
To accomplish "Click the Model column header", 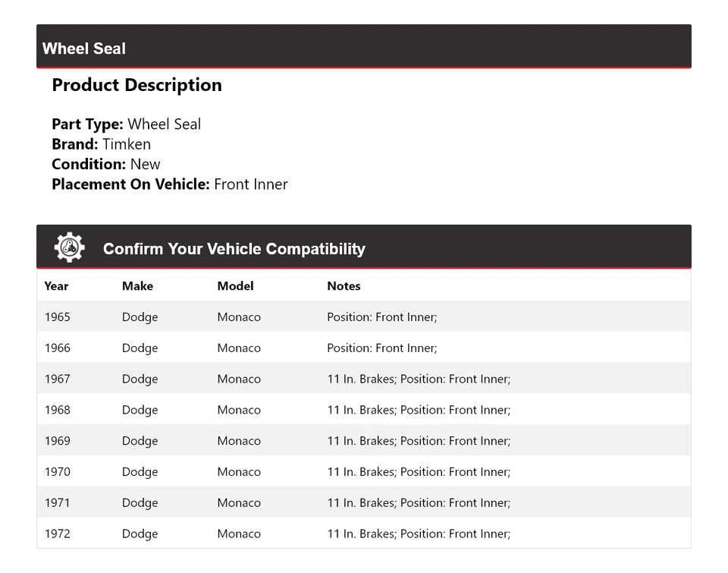I will coord(235,286).
